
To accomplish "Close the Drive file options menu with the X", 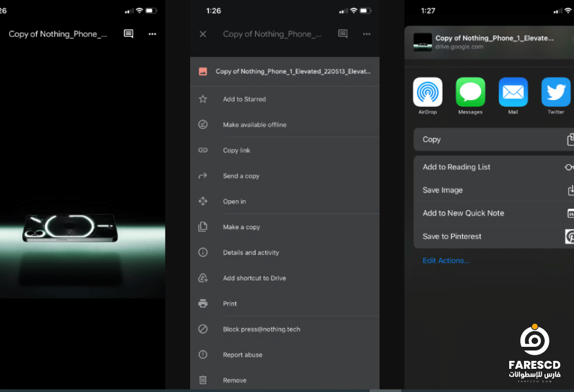I will (203, 34).
